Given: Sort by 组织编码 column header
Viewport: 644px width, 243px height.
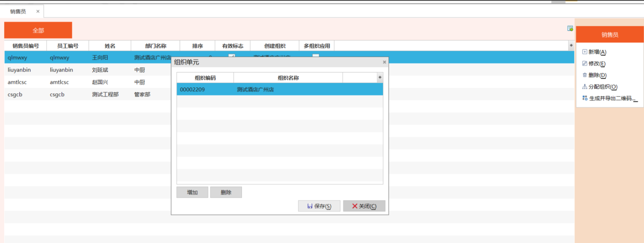Looking at the screenshot, I should [205, 78].
